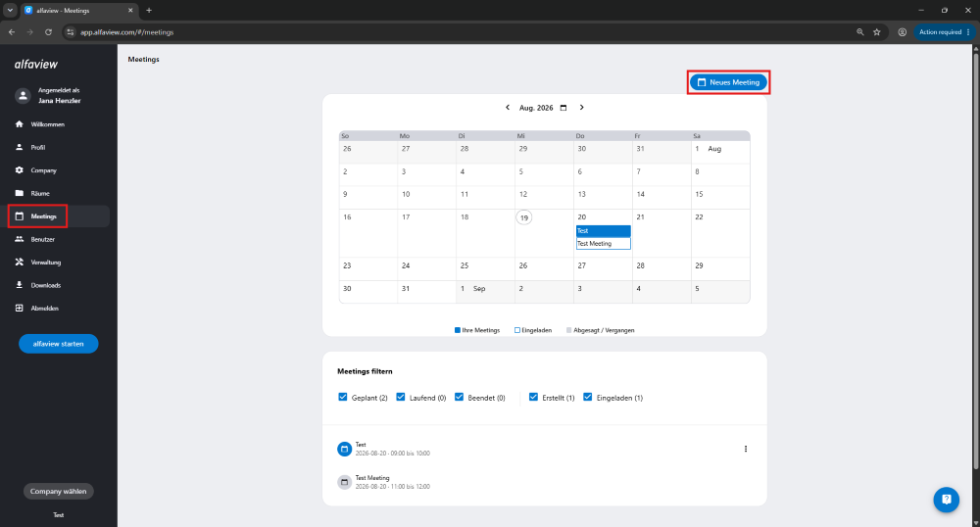This screenshot has width=980, height=527.
Task: Open Test Meeting 11:00 bis 12:00 row
Action: [x=544, y=482]
